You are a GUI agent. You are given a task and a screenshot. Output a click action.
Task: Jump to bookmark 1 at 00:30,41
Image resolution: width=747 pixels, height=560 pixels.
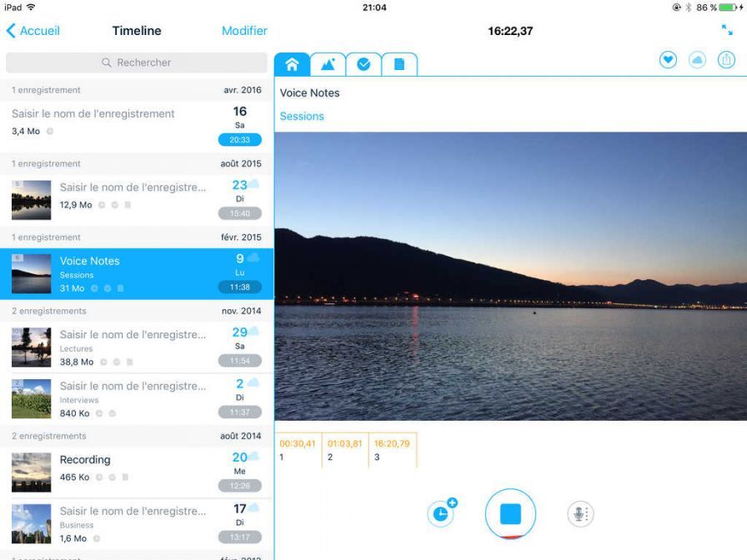[298, 449]
